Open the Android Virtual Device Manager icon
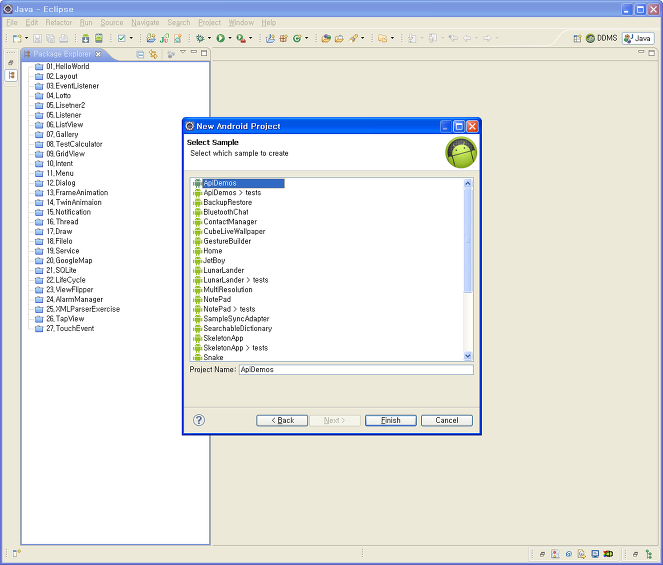Viewport: 663px width, 565px height. pos(99,38)
